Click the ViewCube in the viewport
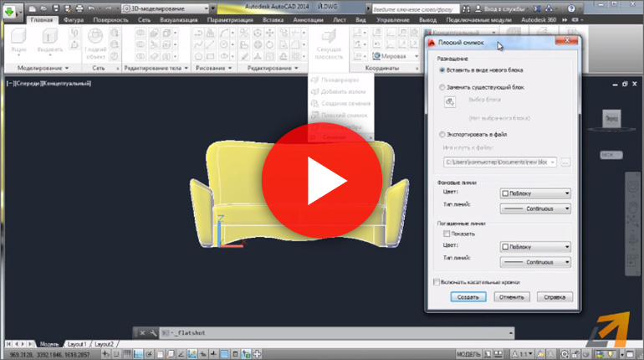This screenshot has height=360, width=644. tap(613, 120)
